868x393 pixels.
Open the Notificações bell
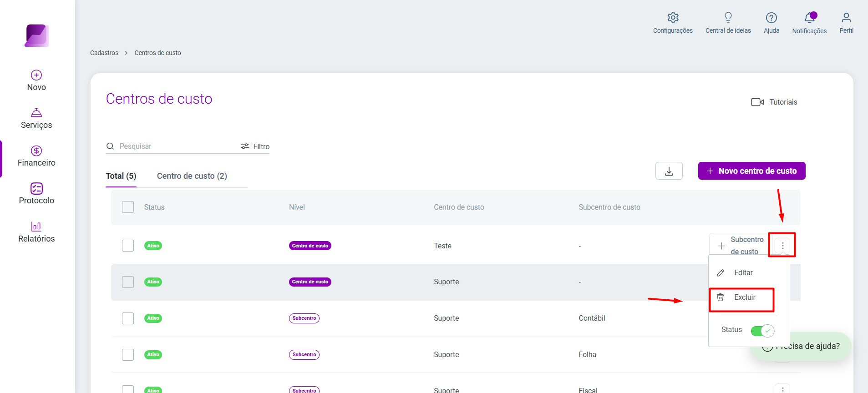tap(809, 18)
